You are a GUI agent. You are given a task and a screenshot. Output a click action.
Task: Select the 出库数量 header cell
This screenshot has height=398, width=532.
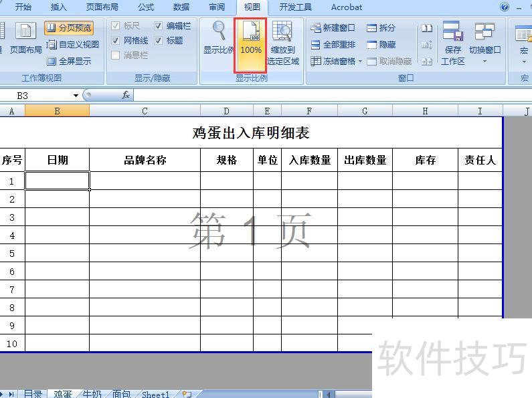[x=365, y=160]
